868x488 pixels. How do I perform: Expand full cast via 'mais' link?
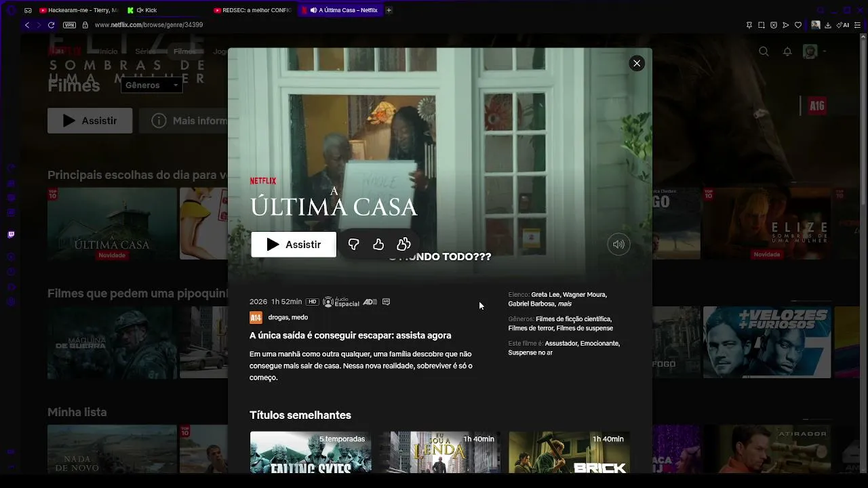565,304
